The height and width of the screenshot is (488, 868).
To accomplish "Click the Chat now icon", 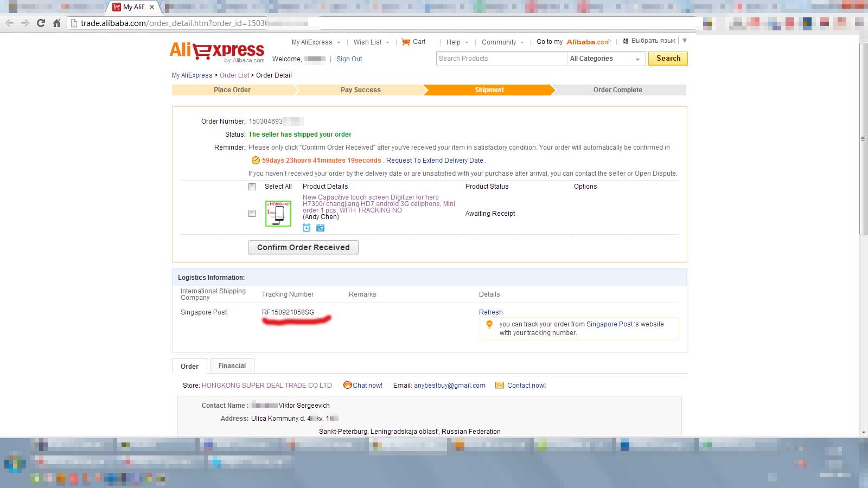I will (x=348, y=385).
